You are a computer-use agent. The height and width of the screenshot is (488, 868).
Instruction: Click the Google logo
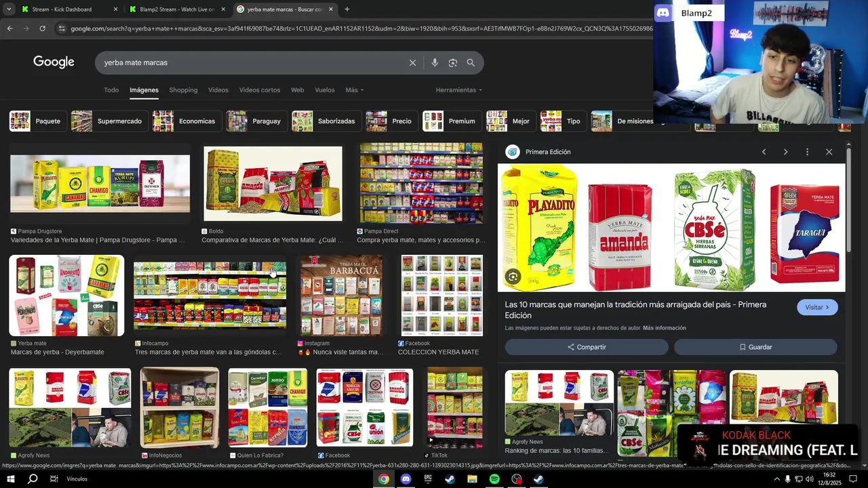54,62
